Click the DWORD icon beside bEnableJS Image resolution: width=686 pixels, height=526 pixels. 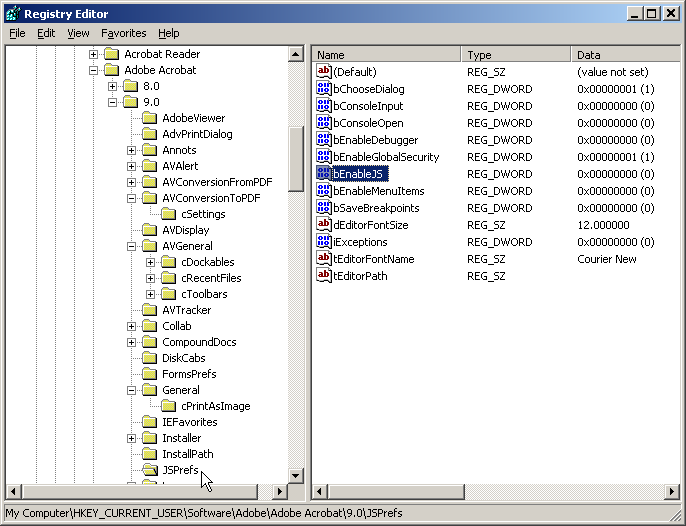[324, 174]
